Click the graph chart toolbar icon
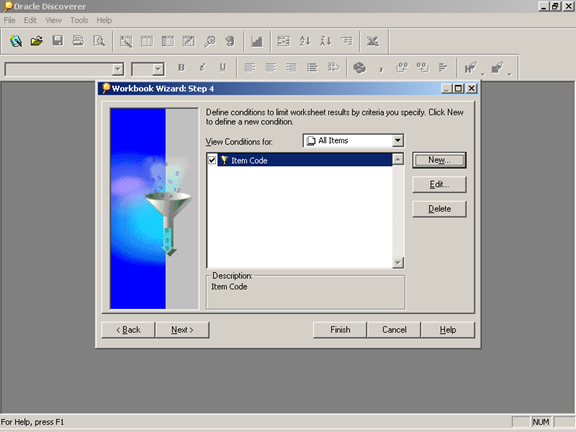 point(256,41)
